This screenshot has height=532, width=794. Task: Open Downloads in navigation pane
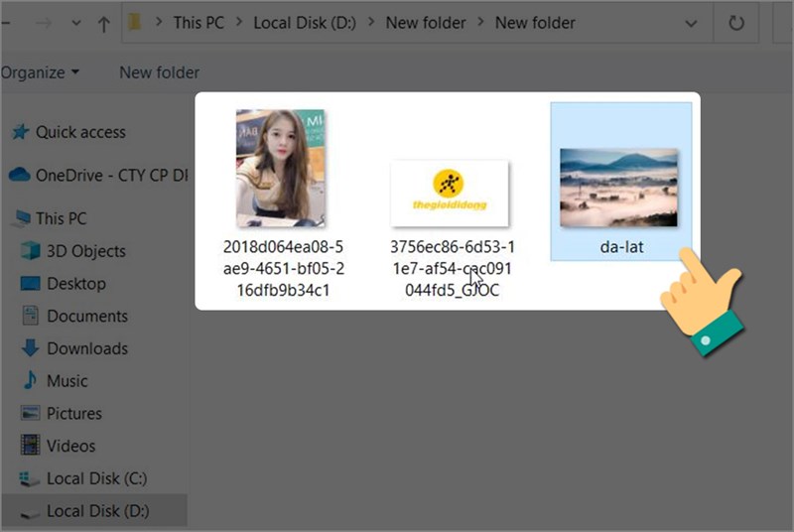pyautogui.click(x=87, y=348)
